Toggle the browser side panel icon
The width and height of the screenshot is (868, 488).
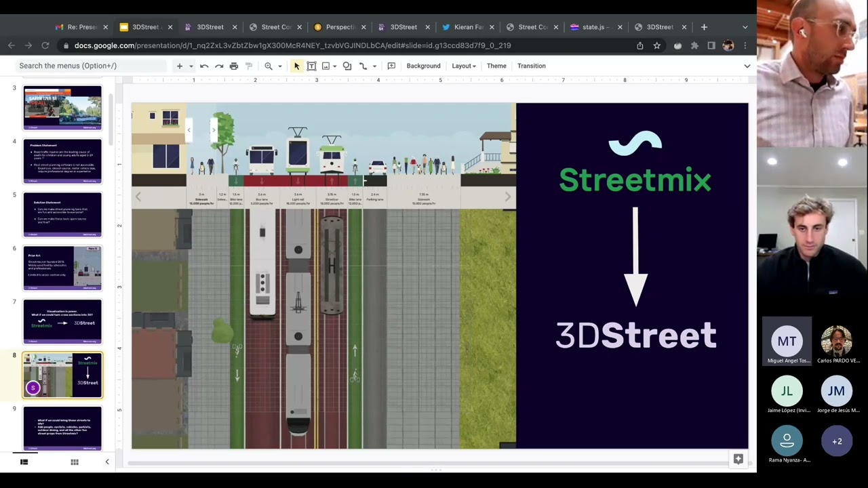711,45
